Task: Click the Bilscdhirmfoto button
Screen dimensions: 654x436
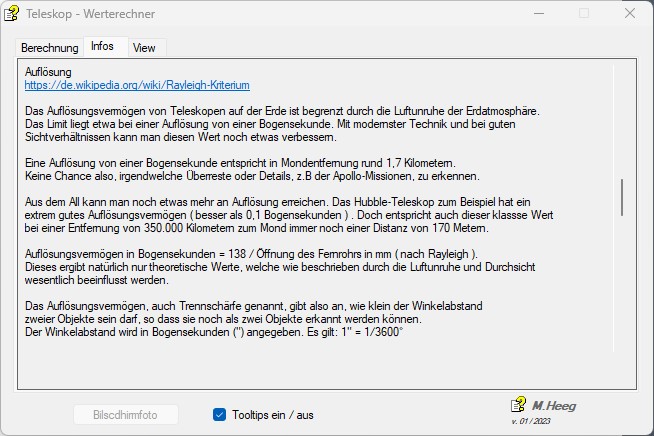Action: [126, 415]
